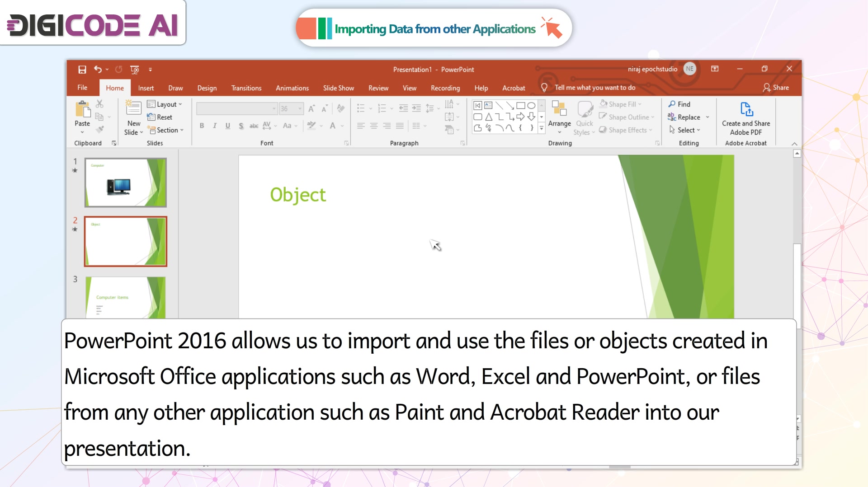Click Increase Font Size icon
This screenshot has height=487, width=868.
[x=311, y=108]
